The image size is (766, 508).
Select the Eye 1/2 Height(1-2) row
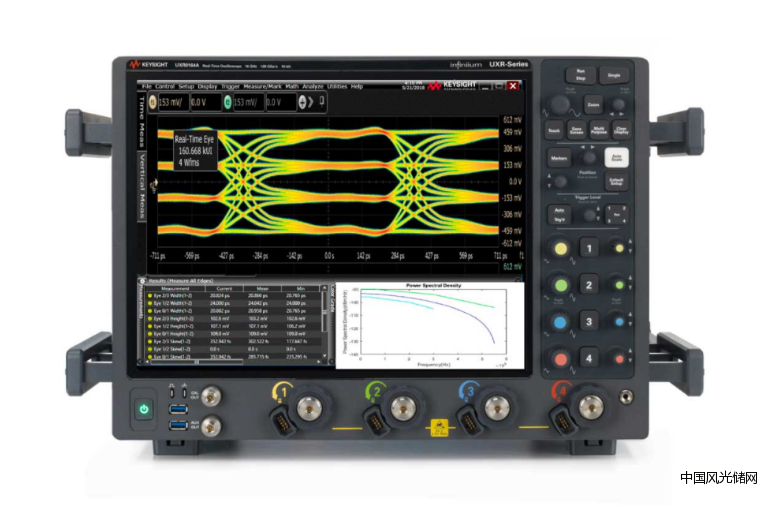(234, 326)
